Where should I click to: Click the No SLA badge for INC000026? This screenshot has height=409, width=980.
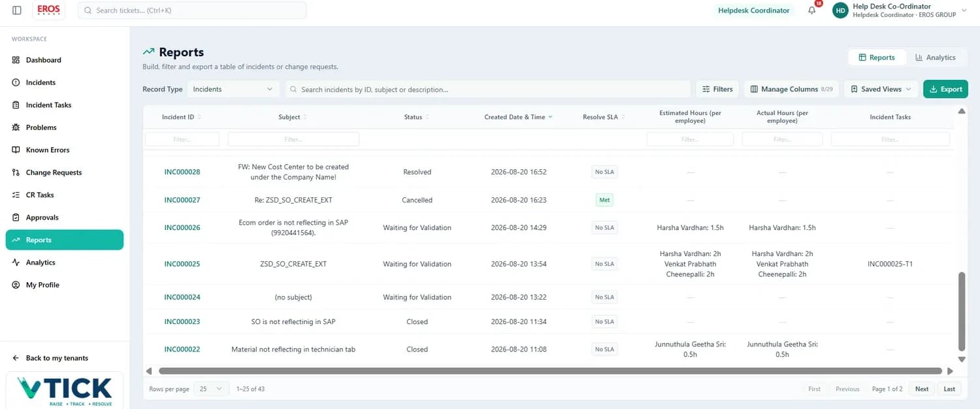(604, 228)
